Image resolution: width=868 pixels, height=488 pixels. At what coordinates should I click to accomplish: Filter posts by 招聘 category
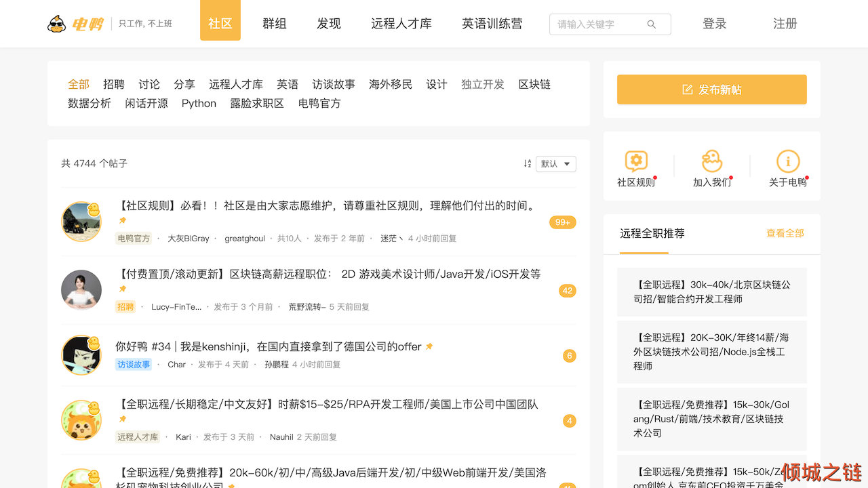point(114,84)
